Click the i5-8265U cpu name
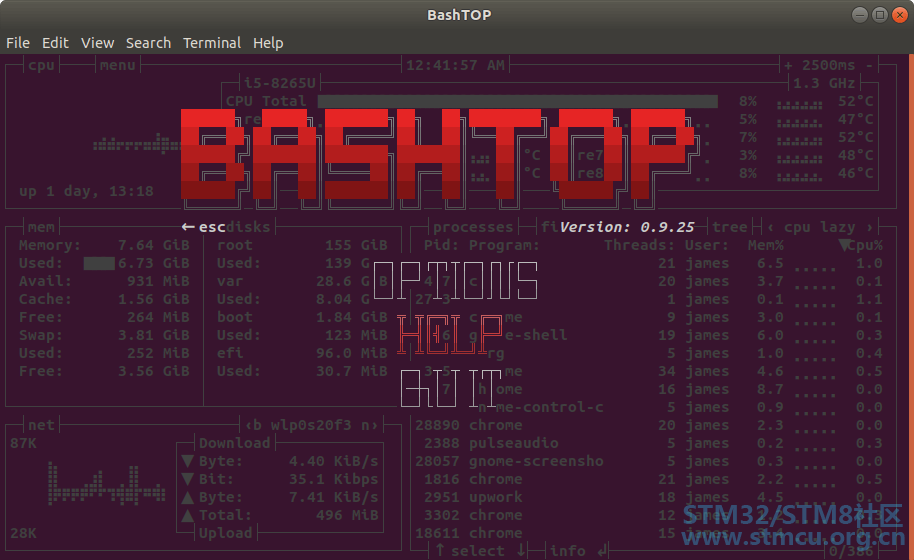The width and height of the screenshot is (914, 560). pos(280,83)
